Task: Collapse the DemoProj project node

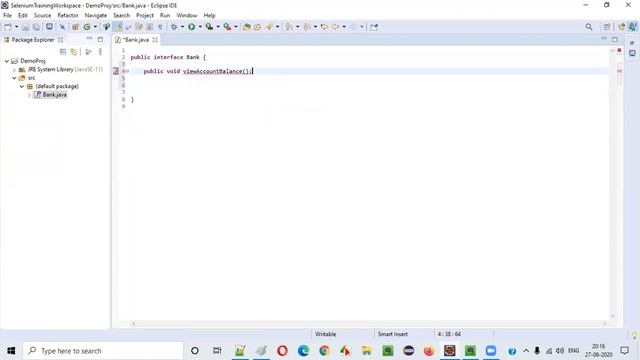Action: [7, 61]
